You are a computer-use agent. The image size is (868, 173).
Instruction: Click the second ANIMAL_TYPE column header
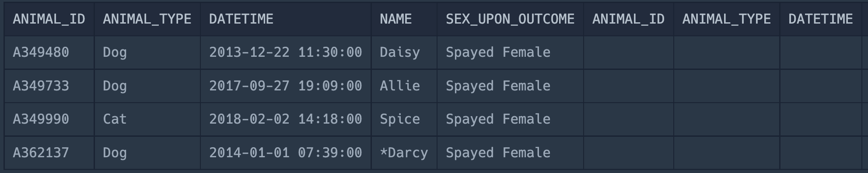pos(726,19)
